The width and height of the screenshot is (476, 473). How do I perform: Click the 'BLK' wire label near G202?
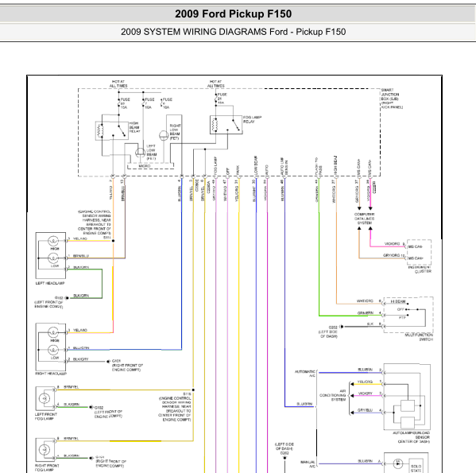click(x=370, y=324)
